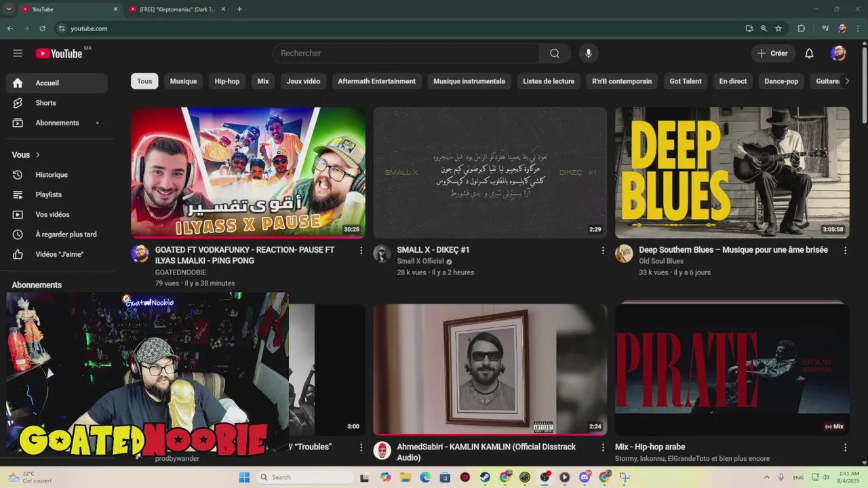This screenshot has height=488, width=868.
Task: Open the PIRATE mix thumbnail
Action: pos(732,369)
